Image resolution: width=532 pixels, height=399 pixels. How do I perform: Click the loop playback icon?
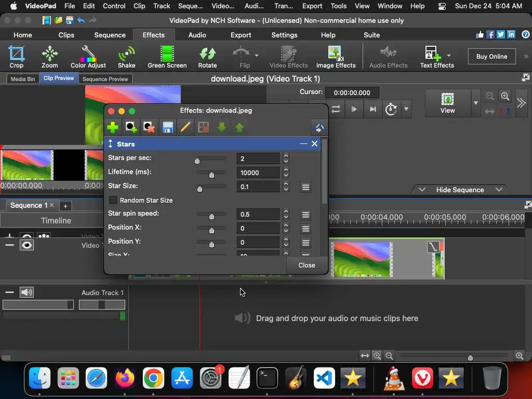pyautogui.click(x=336, y=109)
